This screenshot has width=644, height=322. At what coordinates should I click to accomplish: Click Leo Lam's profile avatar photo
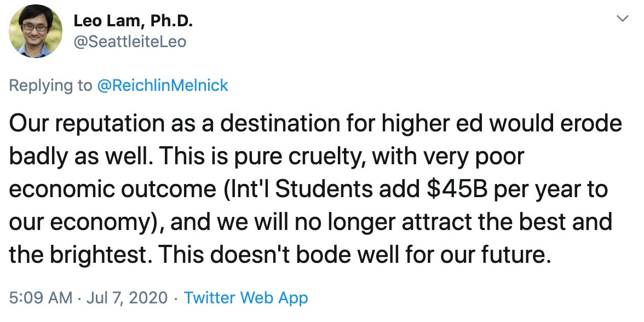[36, 31]
